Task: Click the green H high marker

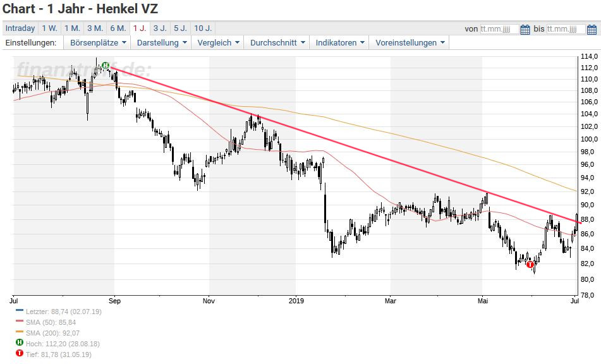Action: [106, 66]
